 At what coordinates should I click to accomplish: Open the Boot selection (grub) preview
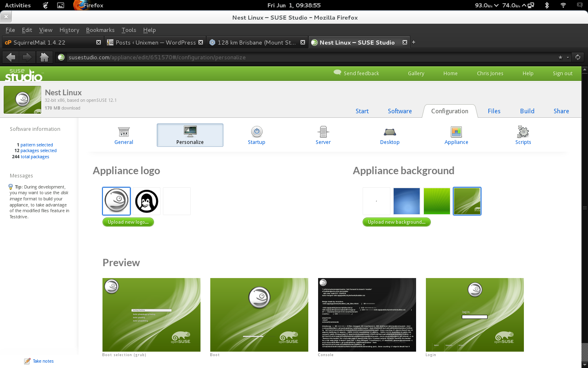[x=151, y=315]
